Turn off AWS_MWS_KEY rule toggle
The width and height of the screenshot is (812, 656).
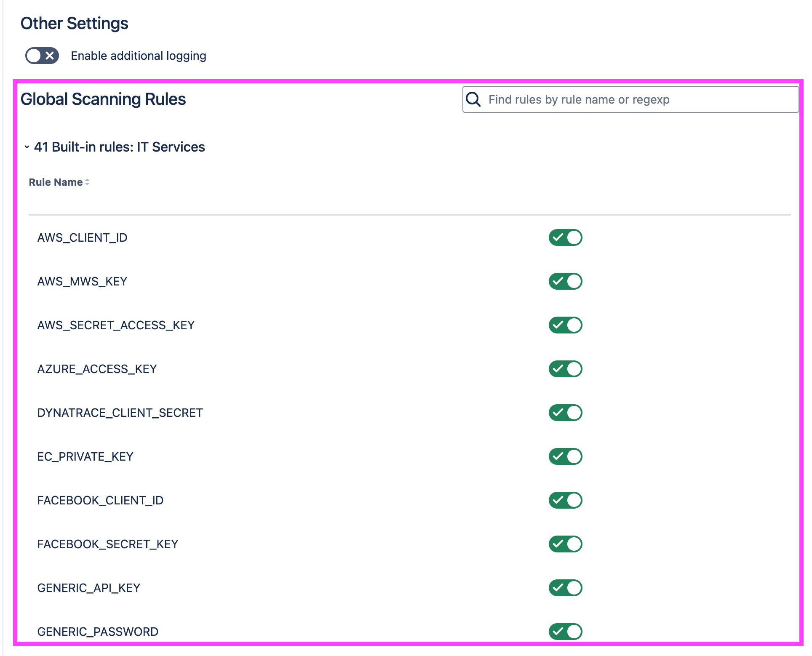565,281
